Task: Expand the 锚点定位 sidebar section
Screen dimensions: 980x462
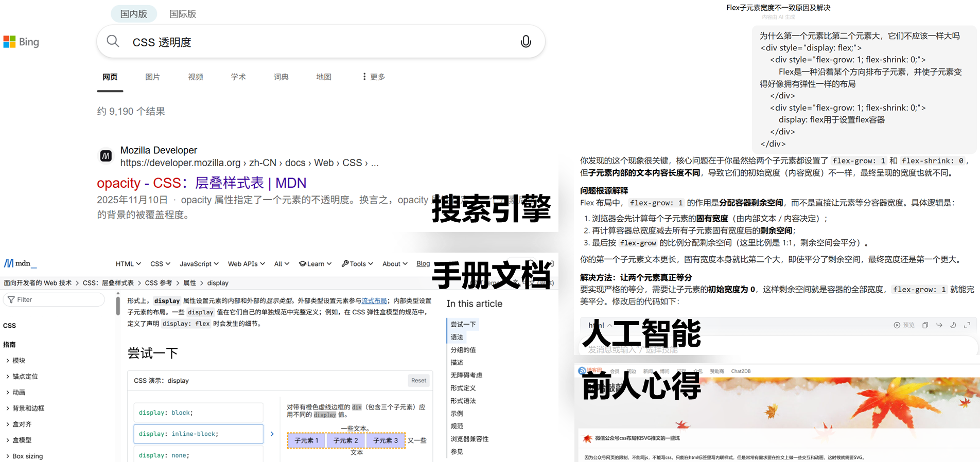Action: (22, 377)
